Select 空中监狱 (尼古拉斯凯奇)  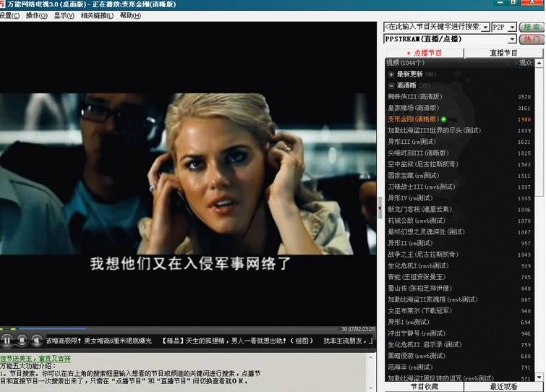[x=459, y=164]
